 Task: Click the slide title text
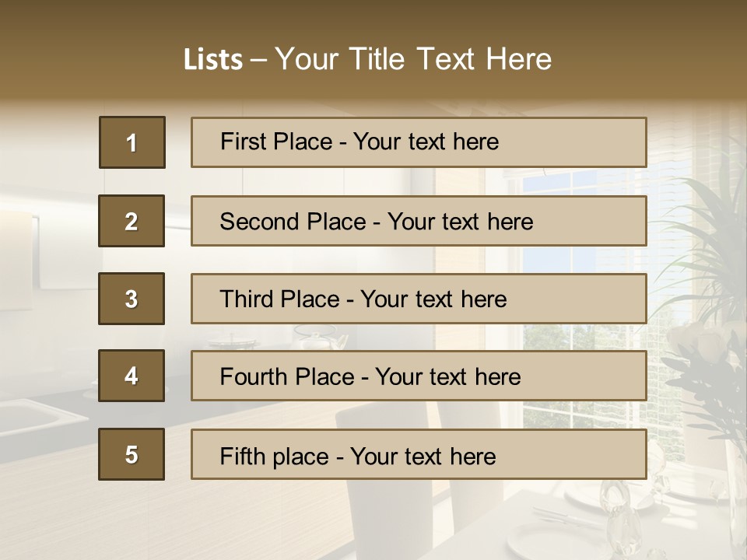367,59
